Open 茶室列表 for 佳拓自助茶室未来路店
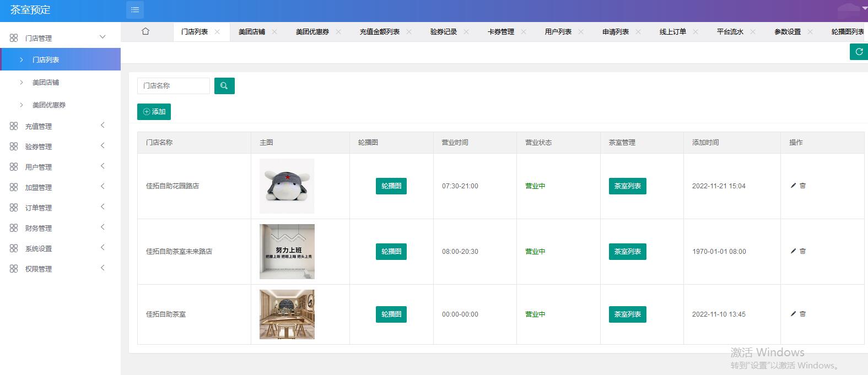The height and width of the screenshot is (375, 868). tap(628, 252)
